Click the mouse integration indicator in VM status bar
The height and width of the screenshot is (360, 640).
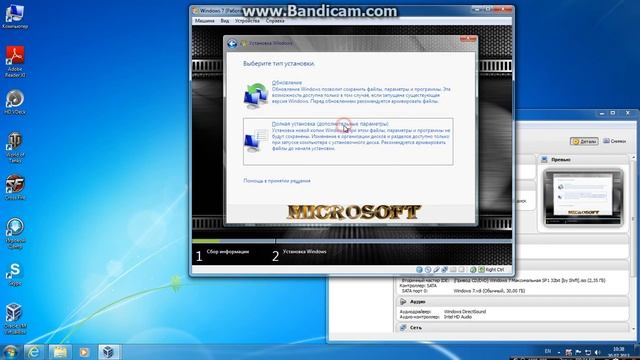click(473, 270)
